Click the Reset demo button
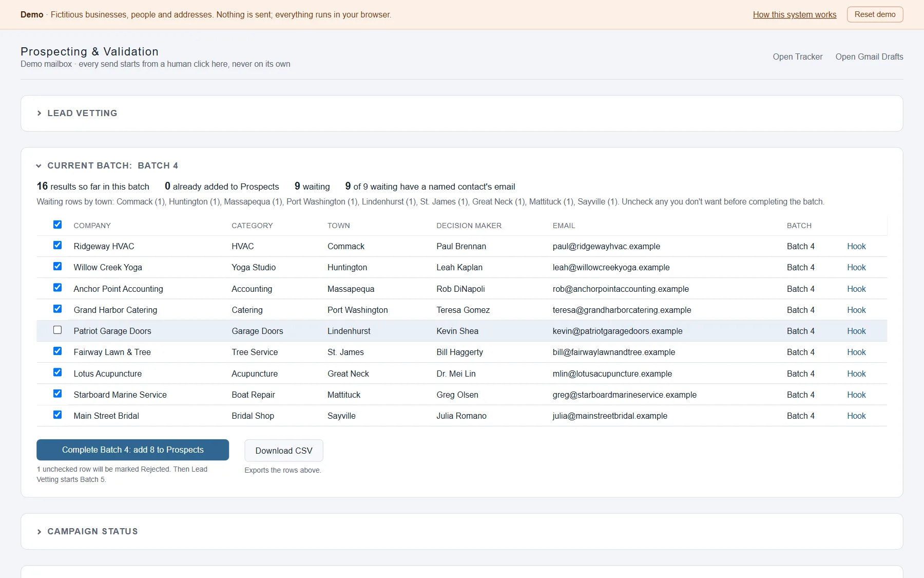Viewport: 924px width, 578px height. point(875,14)
